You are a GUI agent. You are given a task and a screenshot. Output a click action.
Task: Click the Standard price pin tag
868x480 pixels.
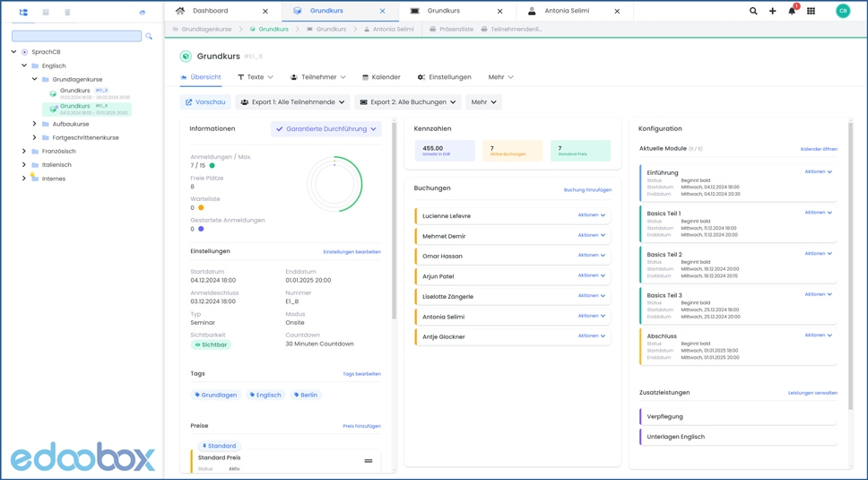tap(219, 446)
